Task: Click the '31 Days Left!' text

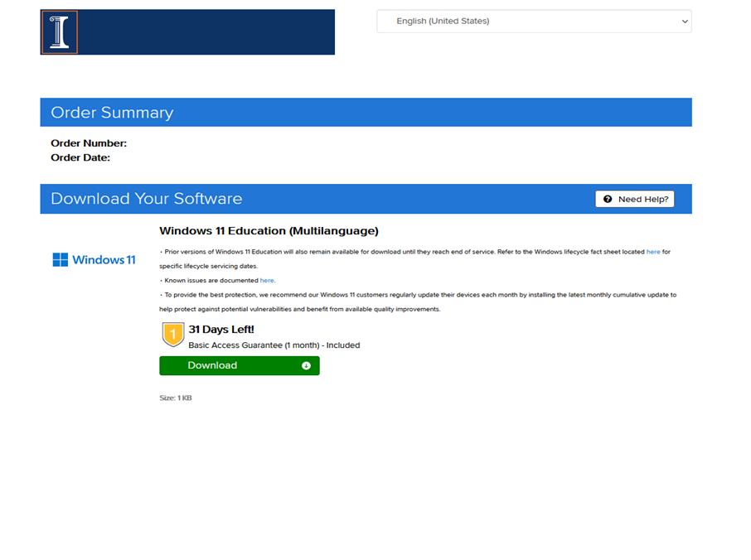Action: point(221,330)
